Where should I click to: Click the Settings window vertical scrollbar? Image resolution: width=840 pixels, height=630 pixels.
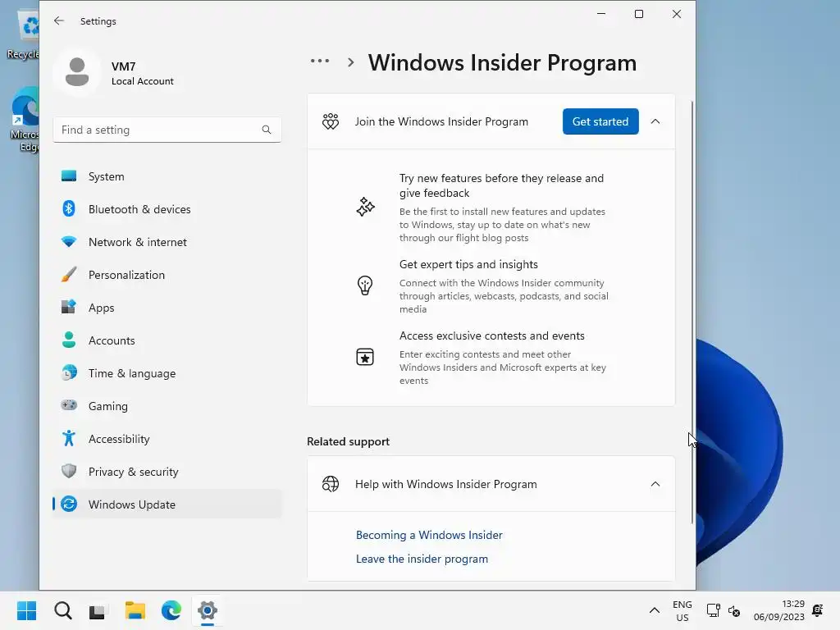point(692,313)
